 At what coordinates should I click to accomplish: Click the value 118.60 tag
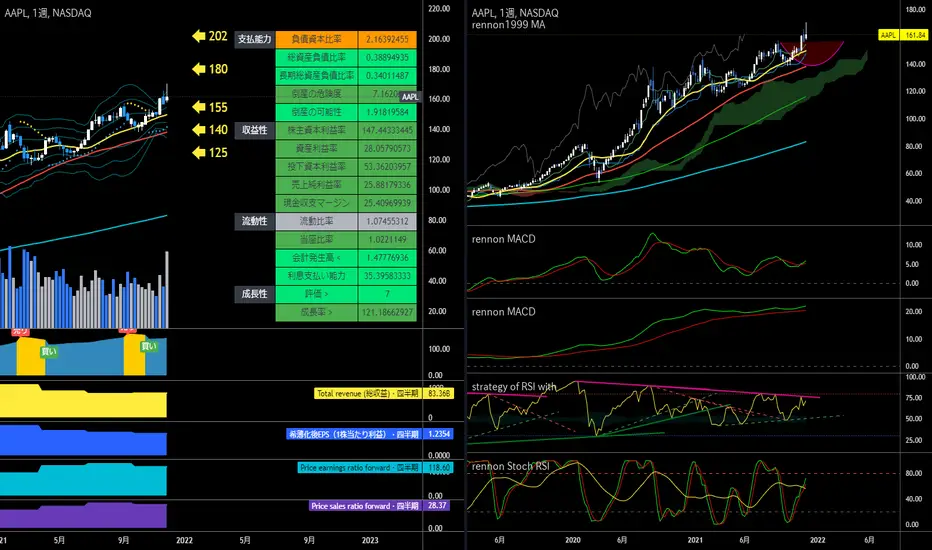[439, 468]
